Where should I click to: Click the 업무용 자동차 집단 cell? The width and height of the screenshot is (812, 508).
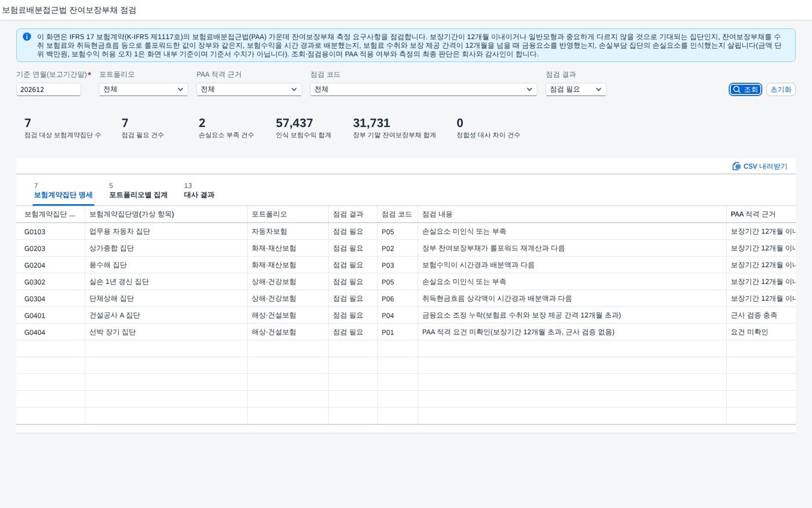pos(166,232)
